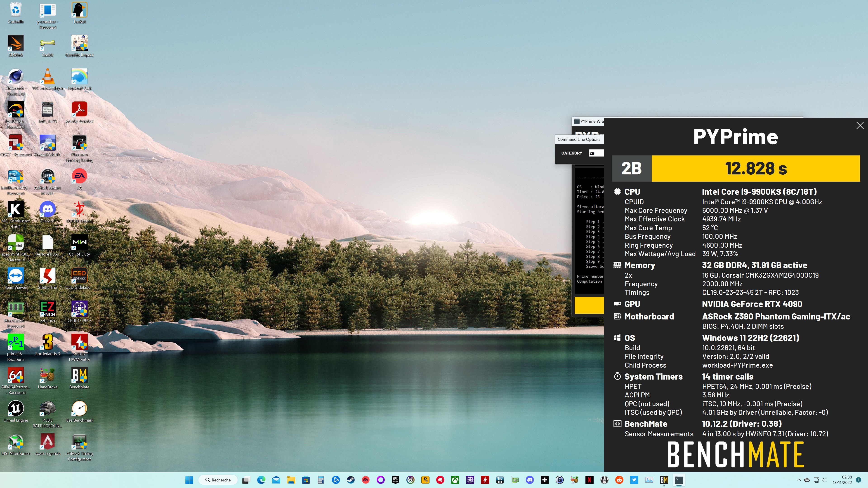Click the Recherche taskbar search box

[x=218, y=480]
